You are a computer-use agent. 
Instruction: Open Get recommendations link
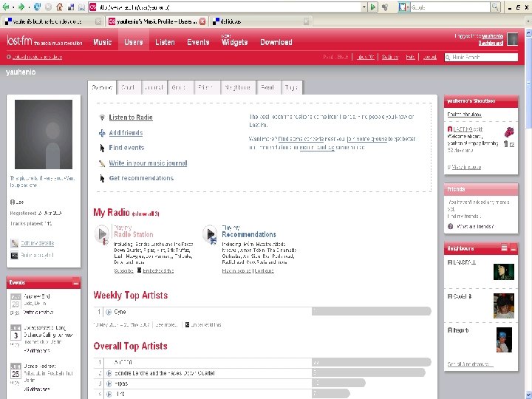tap(141, 178)
